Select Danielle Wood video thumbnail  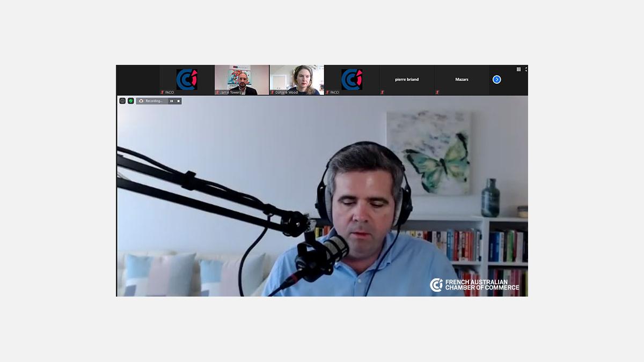[297, 79]
